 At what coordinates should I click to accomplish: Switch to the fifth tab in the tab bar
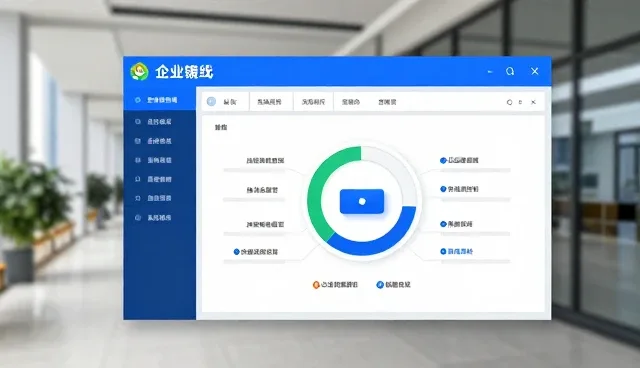point(387,102)
